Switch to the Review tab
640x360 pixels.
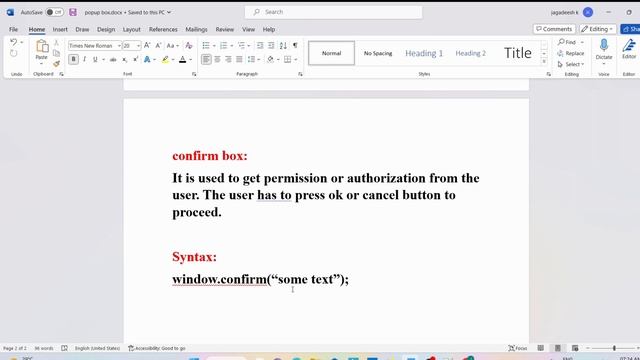(x=224, y=29)
